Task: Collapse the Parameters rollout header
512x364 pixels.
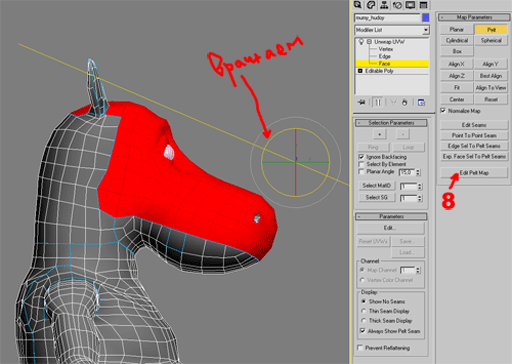Action: pos(391,217)
